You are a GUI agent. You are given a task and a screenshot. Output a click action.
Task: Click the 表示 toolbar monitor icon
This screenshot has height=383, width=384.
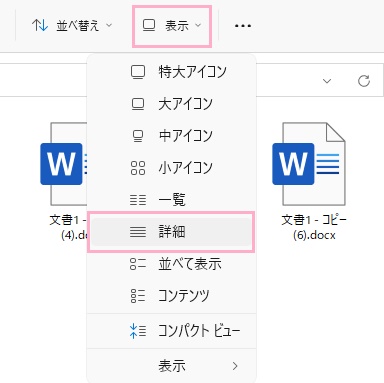149,25
